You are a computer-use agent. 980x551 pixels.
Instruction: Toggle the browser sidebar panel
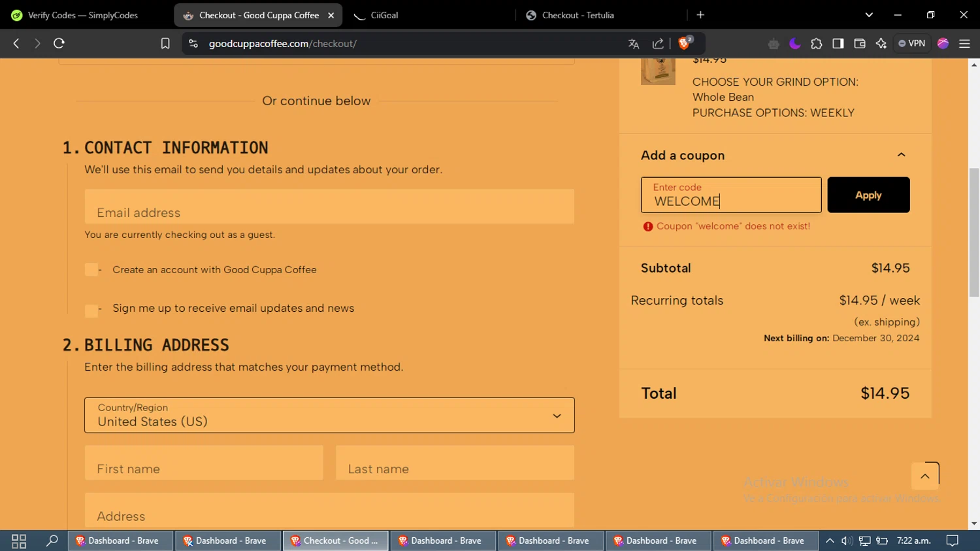pos(838,44)
